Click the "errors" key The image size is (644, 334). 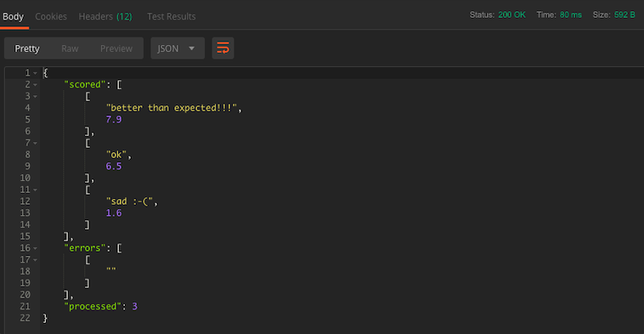[x=85, y=248]
